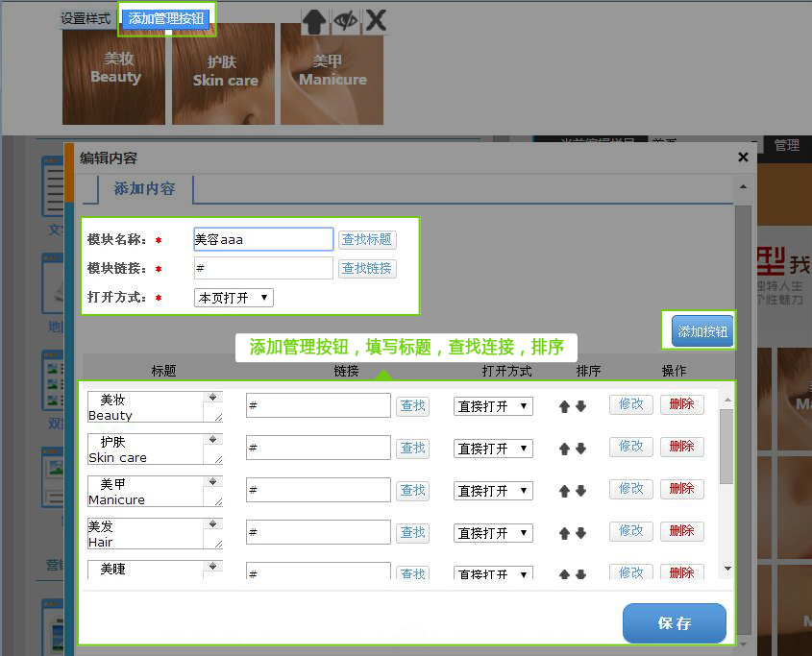Toggle the eye visibility icon in top toolbar
The height and width of the screenshot is (656, 812).
pos(345,20)
